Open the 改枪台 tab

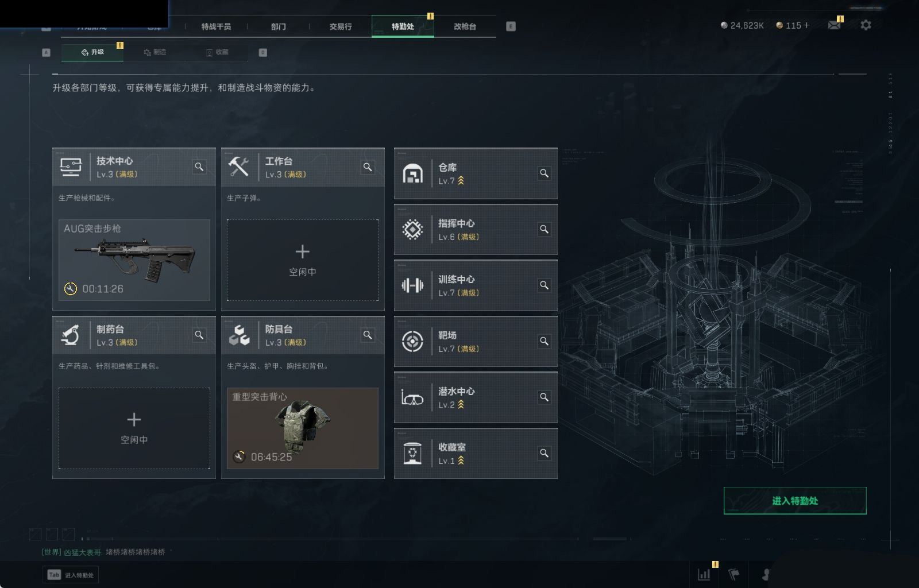pos(465,26)
